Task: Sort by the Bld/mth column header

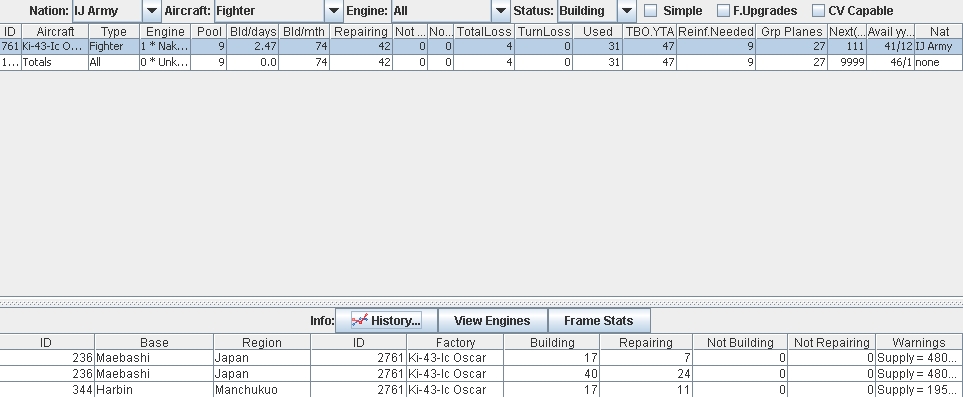Action: [x=304, y=31]
